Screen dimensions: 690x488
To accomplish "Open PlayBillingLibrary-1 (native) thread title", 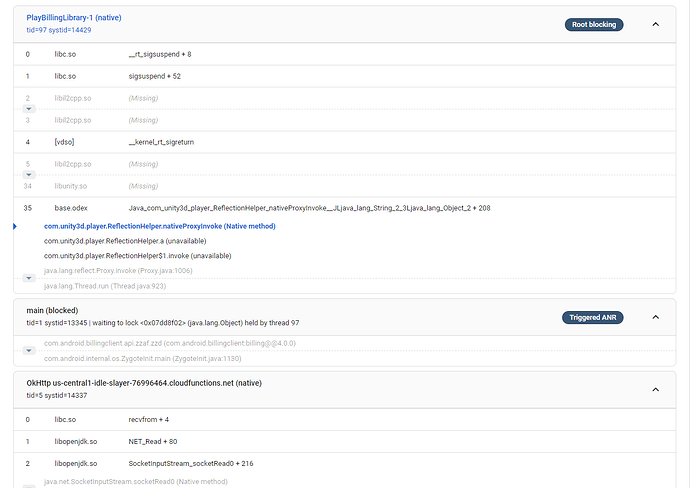I will pos(74,18).
